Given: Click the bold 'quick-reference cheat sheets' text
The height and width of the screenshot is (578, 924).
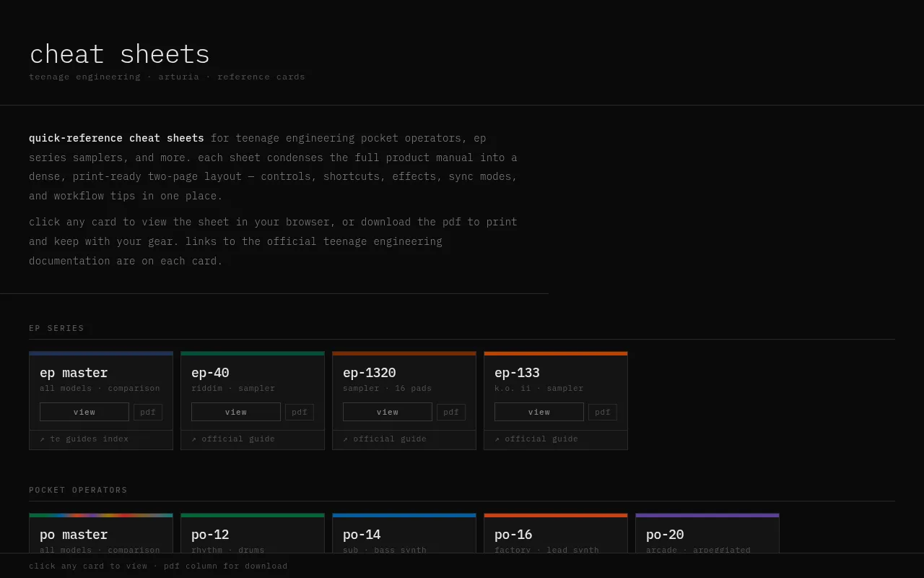Looking at the screenshot, I should [116, 138].
